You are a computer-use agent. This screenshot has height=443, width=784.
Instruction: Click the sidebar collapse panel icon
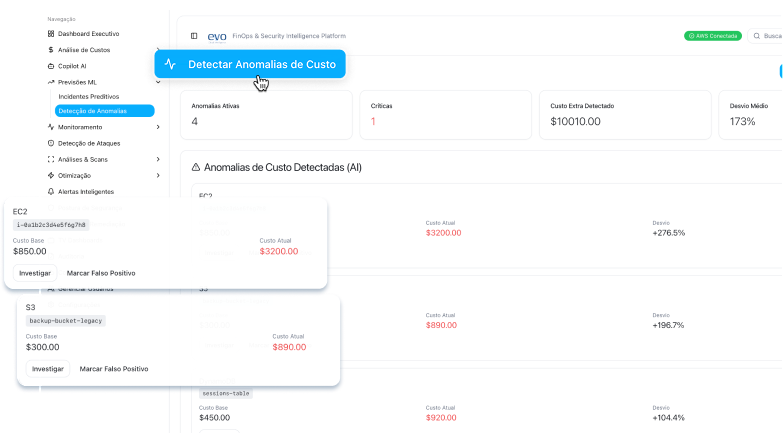click(x=194, y=36)
